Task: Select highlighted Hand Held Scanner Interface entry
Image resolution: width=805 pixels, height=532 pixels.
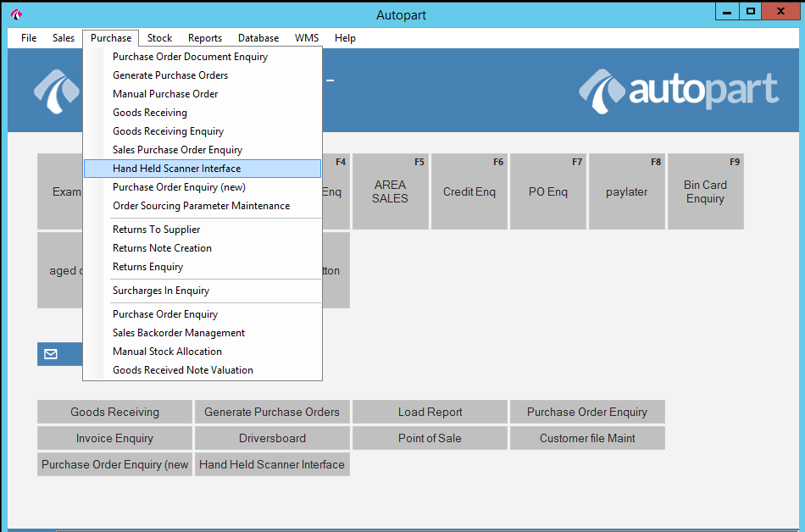Action: (203, 169)
